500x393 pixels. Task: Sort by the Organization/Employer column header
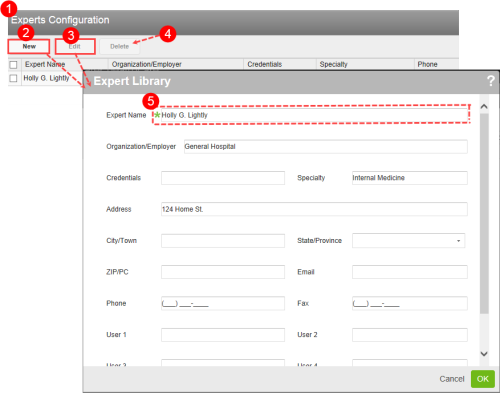176,64
